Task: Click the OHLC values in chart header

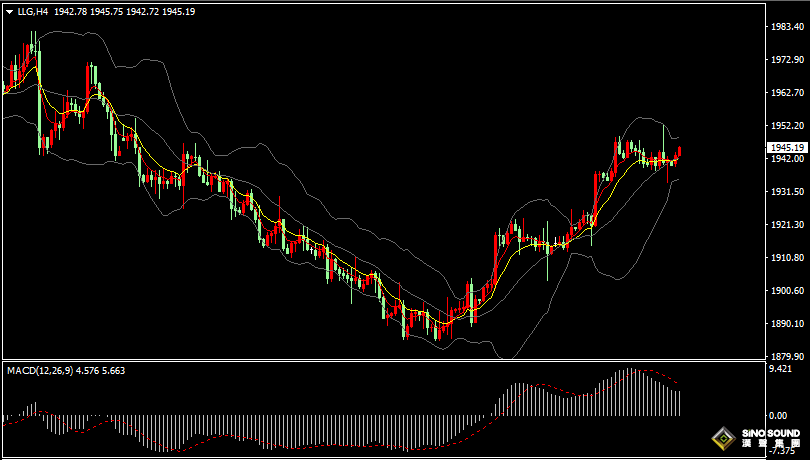Action: (x=124, y=12)
